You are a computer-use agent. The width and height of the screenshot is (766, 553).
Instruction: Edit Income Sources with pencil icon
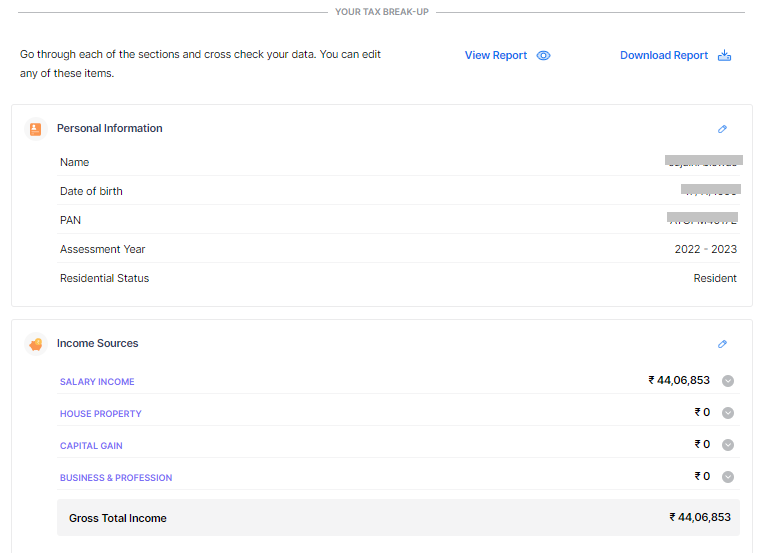722,344
